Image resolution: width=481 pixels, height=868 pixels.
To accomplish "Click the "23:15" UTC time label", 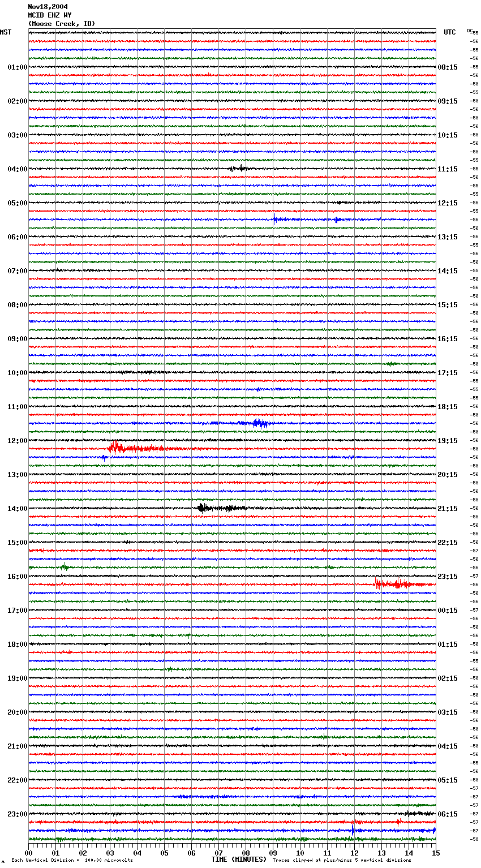I will pos(448,577).
